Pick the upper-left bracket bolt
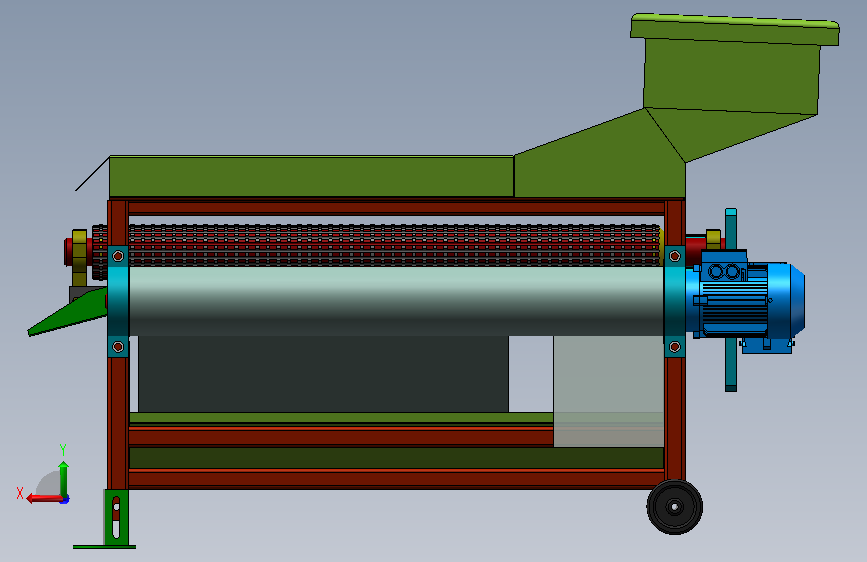This screenshot has width=867, height=562. pos(118,256)
